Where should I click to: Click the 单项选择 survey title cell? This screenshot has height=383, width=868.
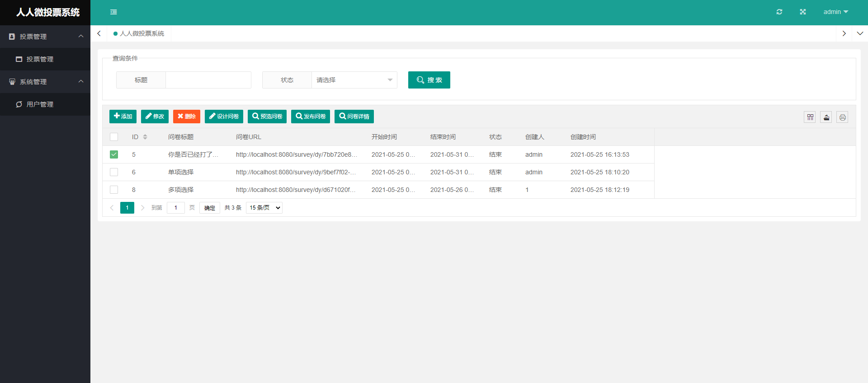click(181, 172)
